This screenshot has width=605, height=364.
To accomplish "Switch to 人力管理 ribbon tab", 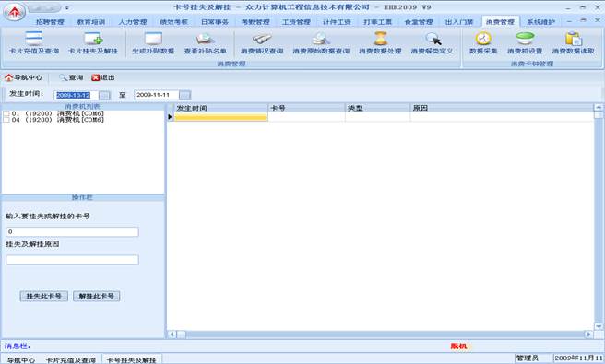I will (133, 22).
